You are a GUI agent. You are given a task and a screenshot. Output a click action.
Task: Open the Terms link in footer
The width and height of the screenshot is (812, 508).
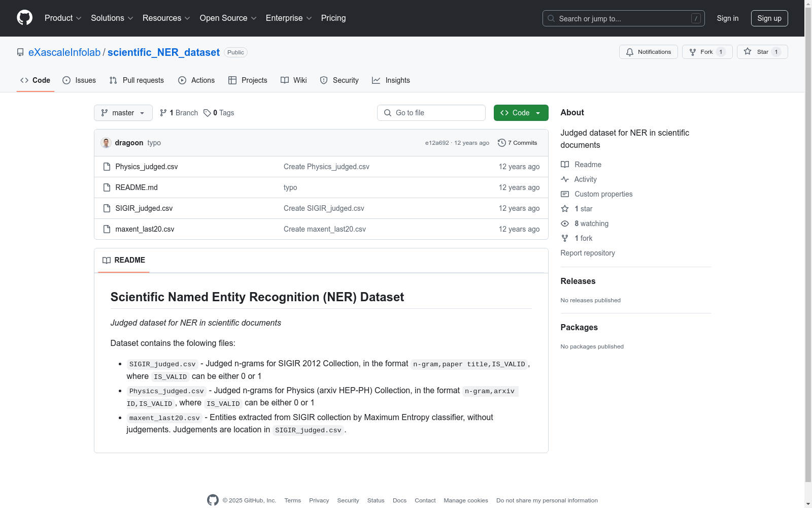coord(293,500)
